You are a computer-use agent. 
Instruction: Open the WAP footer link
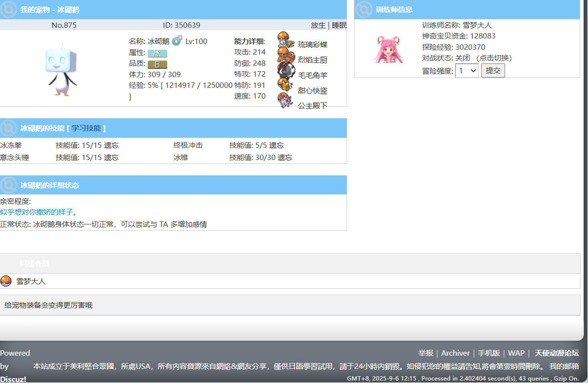click(x=516, y=353)
